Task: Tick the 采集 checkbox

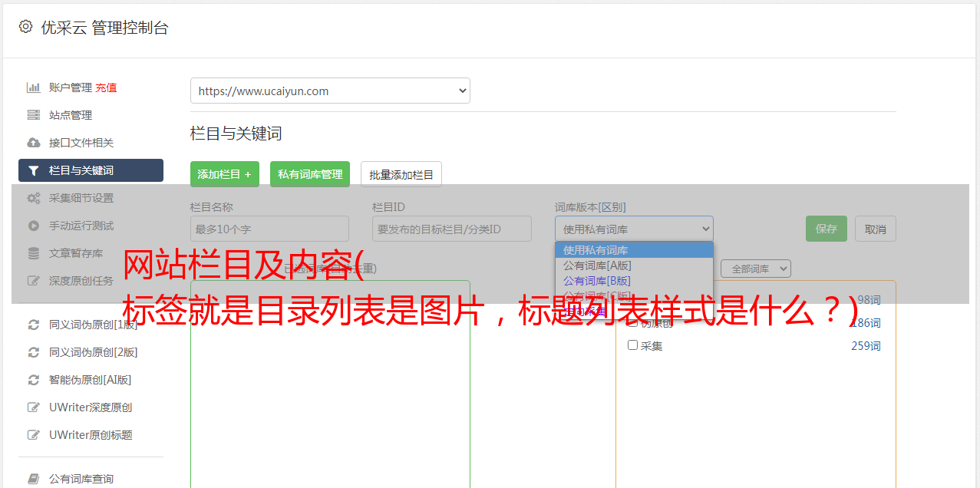Action: [633, 345]
